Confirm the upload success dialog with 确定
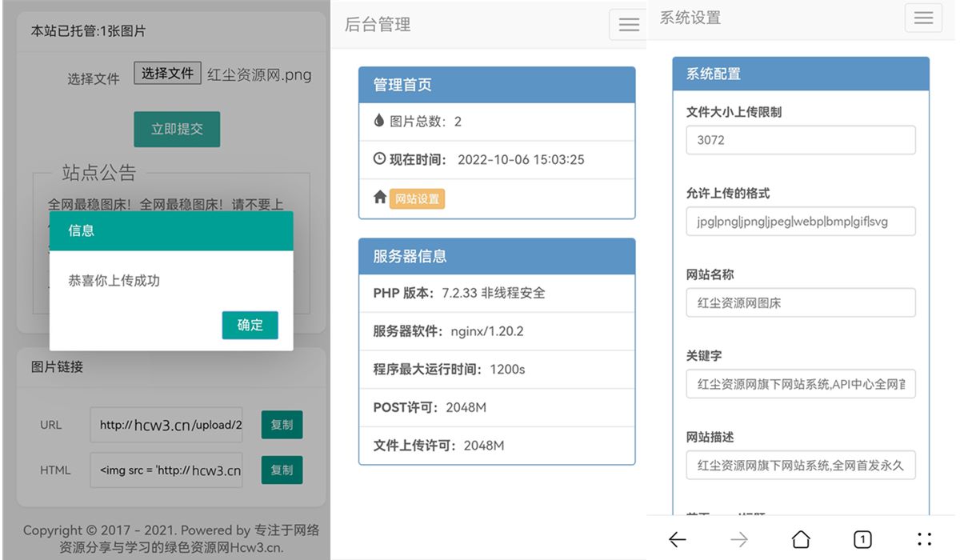 [250, 325]
